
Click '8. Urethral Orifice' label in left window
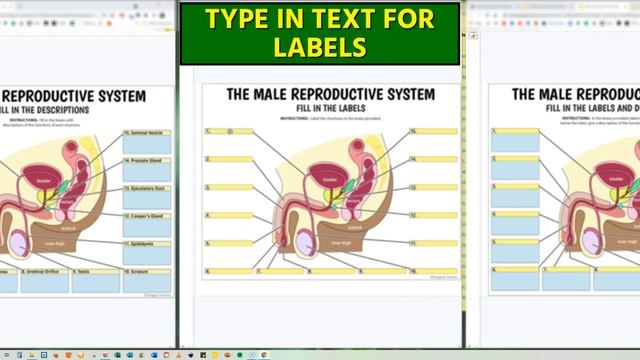(45, 271)
